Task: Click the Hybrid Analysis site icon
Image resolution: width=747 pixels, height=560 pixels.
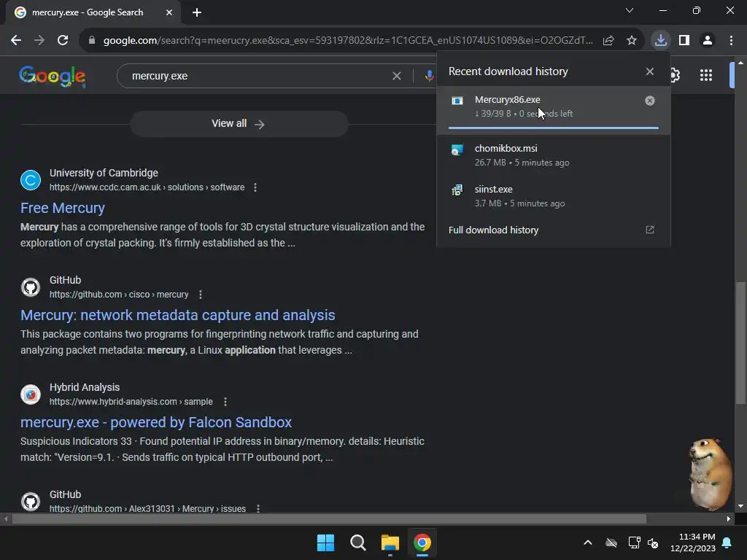Action: coord(31,394)
